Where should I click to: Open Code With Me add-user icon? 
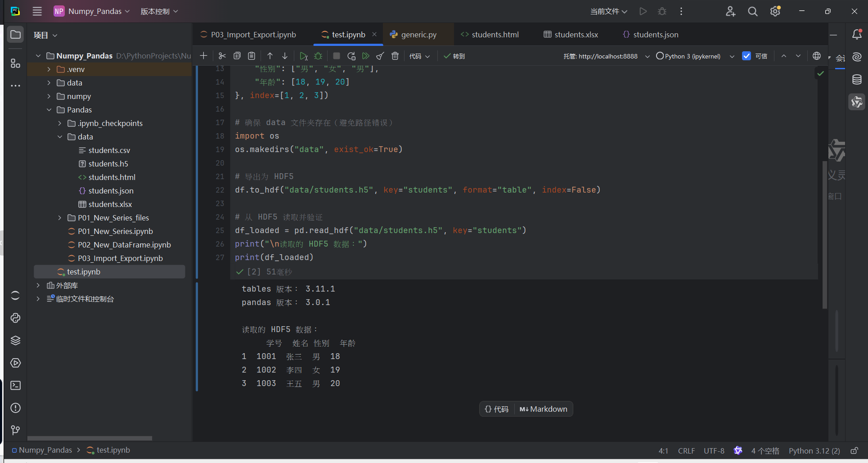[x=730, y=11]
